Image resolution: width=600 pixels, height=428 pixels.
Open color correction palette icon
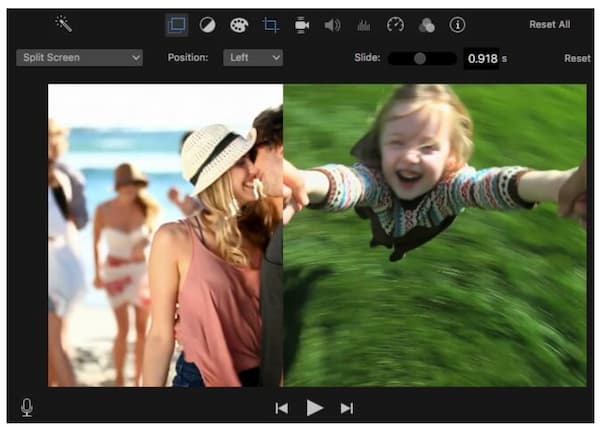239,26
